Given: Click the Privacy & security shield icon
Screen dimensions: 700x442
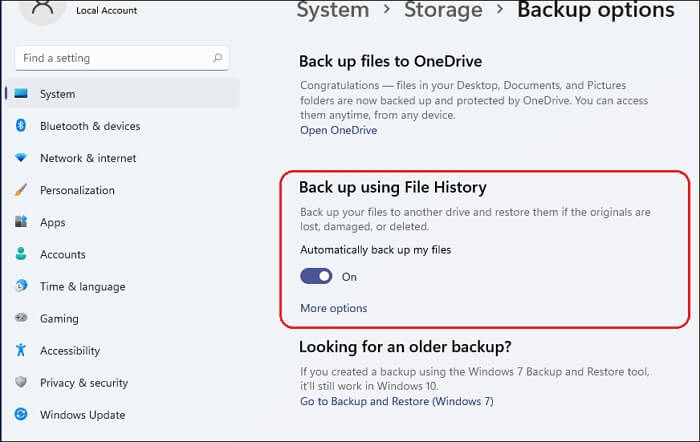Looking at the screenshot, I should click(21, 383).
